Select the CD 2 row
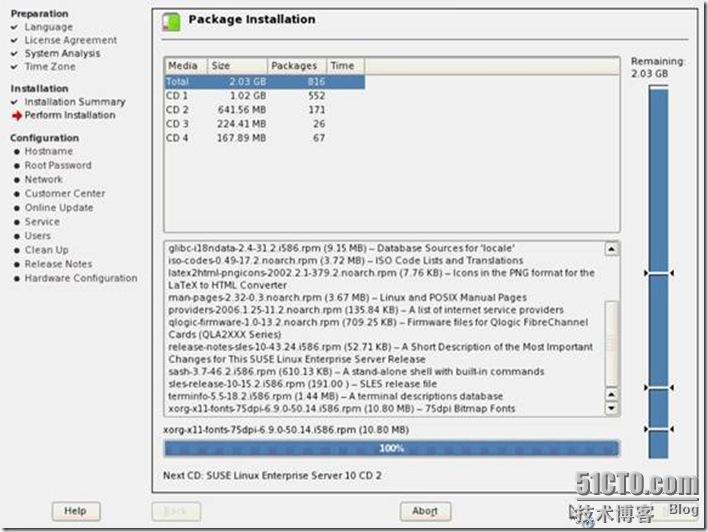Viewport: 708px width, 532px height. 265,110
